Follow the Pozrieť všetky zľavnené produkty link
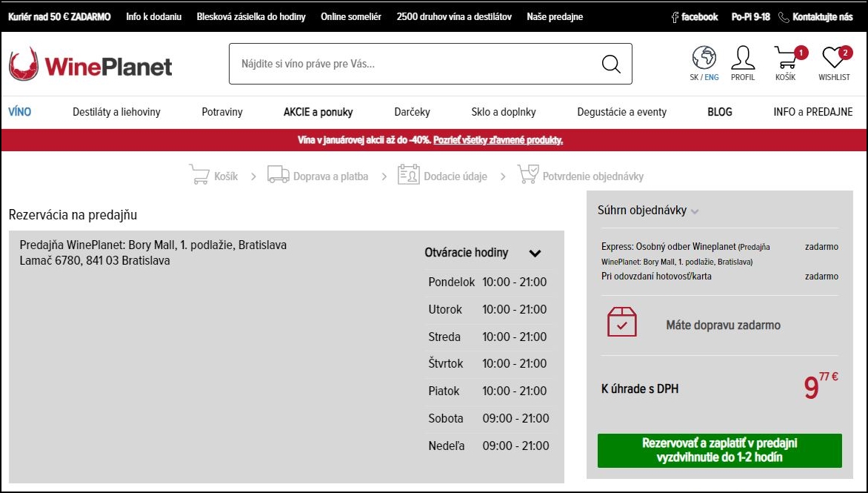 [x=498, y=140]
